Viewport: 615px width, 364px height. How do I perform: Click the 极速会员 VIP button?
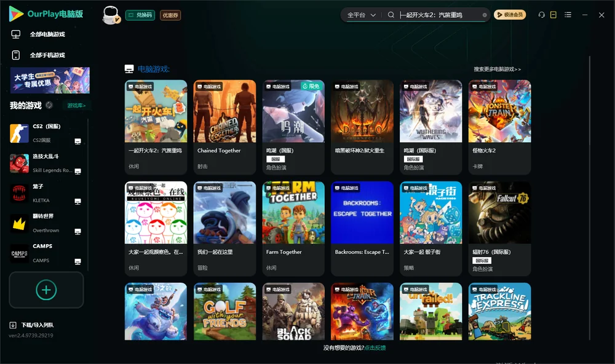[509, 15]
